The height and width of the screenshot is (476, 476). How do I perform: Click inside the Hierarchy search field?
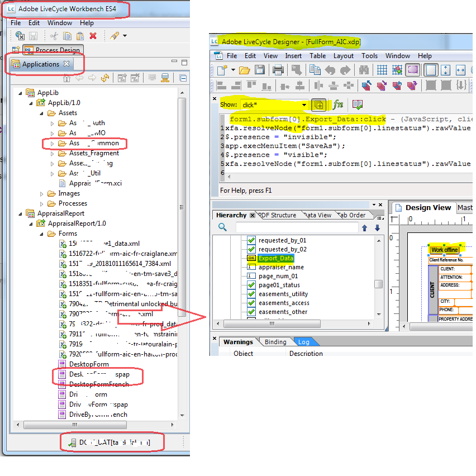pos(296,227)
